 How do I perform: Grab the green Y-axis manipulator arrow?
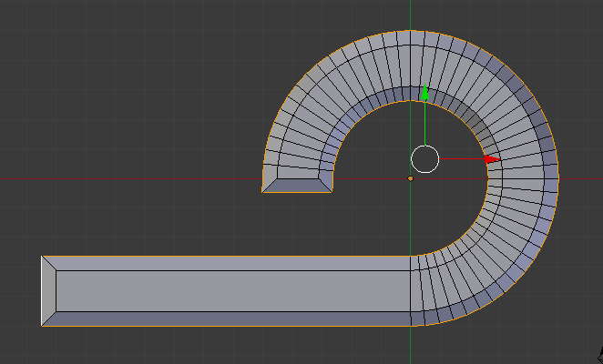click(x=424, y=92)
